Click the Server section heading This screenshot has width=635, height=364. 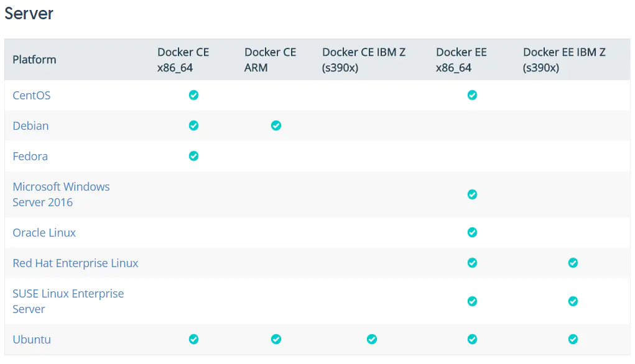click(29, 14)
